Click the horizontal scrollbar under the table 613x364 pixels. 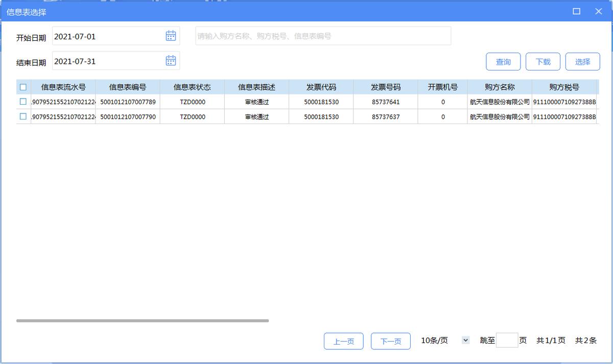(x=143, y=321)
